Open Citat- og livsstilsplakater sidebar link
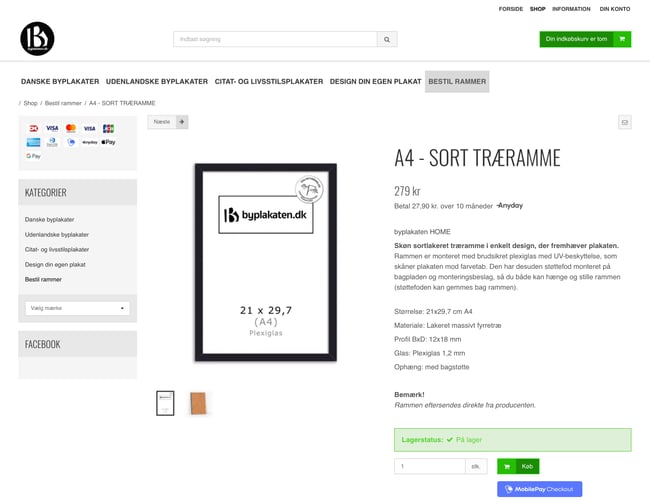This screenshot has height=500, width=650. pyautogui.click(x=57, y=249)
